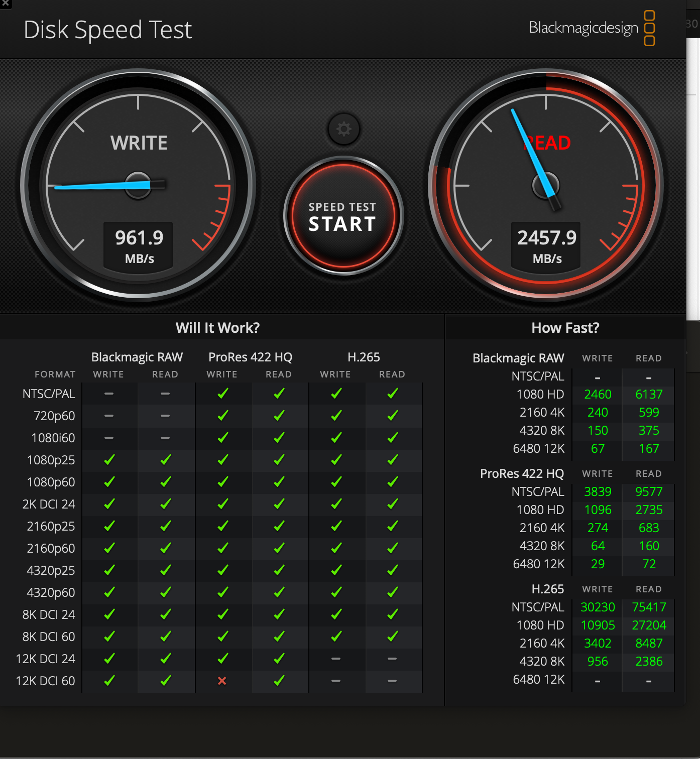Click ProRes 422 HQ NTSC/PAL read value 9577
This screenshot has width=700, height=759.
point(649,491)
